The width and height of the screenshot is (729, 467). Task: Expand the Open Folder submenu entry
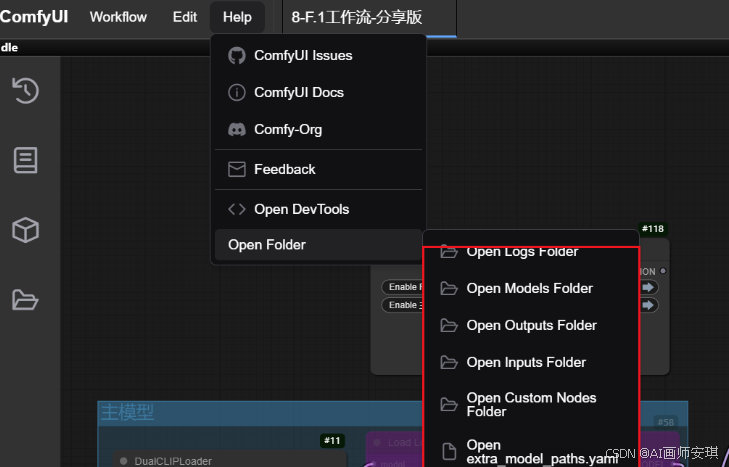[x=318, y=245]
